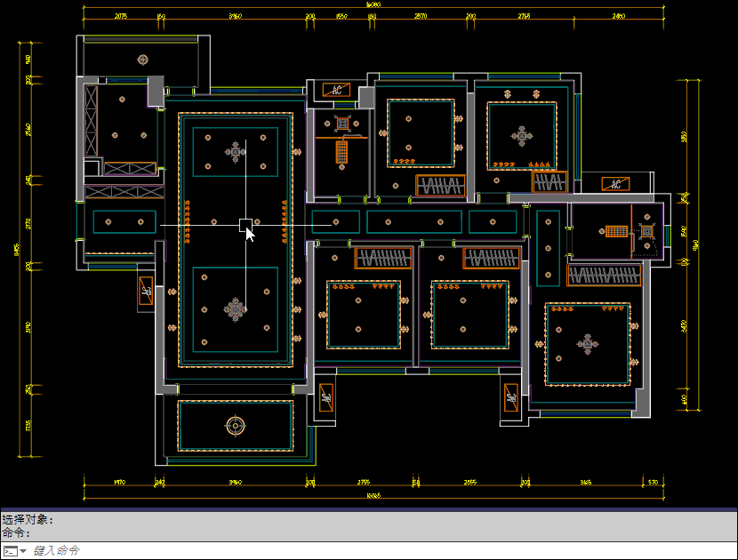The height and width of the screenshot is (560, 738).
Task: Select the lower chandelier in the large living room
Action: (x=235, y=308)
